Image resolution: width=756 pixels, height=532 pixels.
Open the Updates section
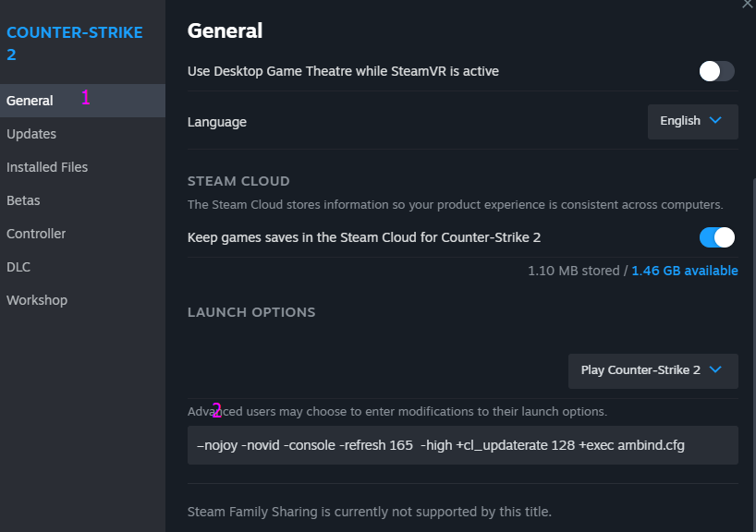pyautogui.click(x=31, y=134)
